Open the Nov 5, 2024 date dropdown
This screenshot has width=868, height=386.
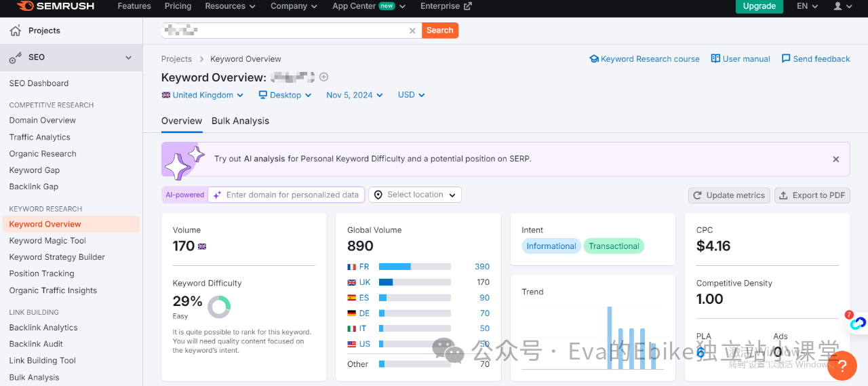click(354, 95)
